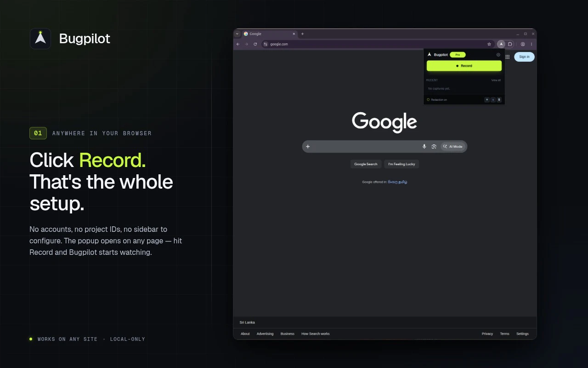Open Bugpilot popup settings gear
Image resolution: width=588 pixels, height=368 pixels.
click(x=498, y=55)
